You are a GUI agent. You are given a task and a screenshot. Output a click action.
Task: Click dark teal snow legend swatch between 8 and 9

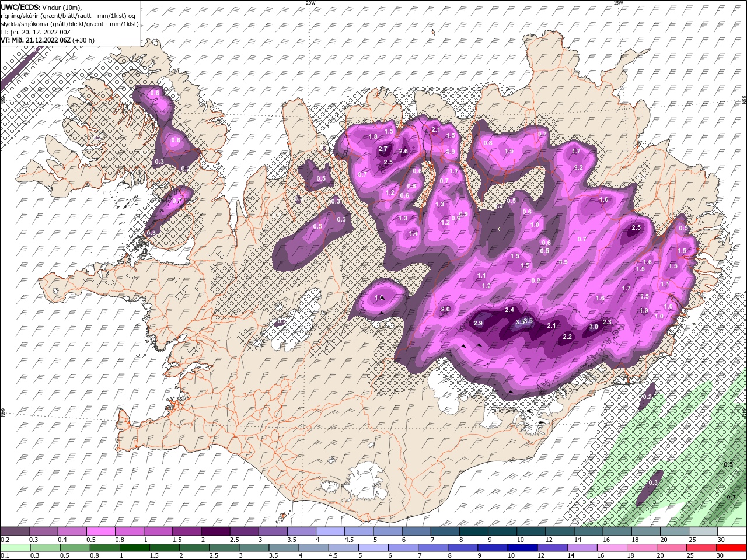tap(473, 531)
